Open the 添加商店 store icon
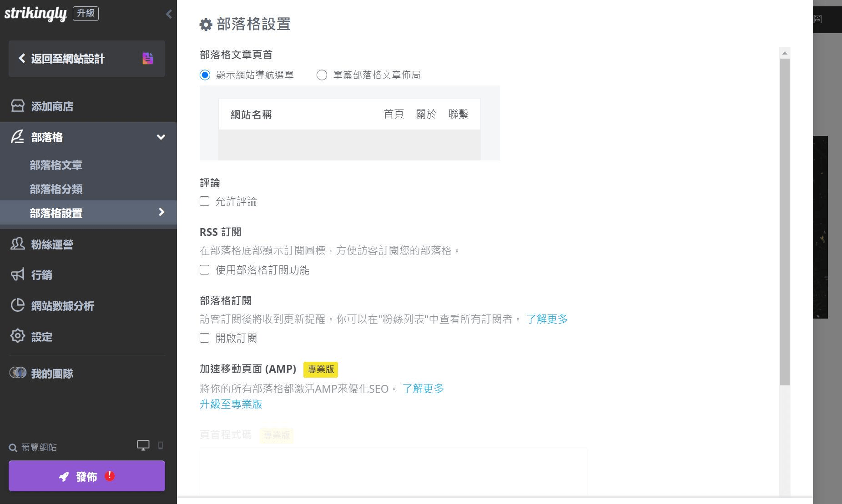This screenshot has height=504, width=842. [x=17, y=106]
